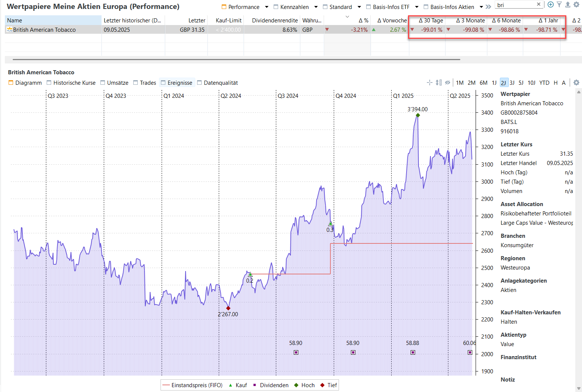Sort table by Name column header
Image resolution: width=582 pixels, height=392 pixels.
[x=53, y=21]
